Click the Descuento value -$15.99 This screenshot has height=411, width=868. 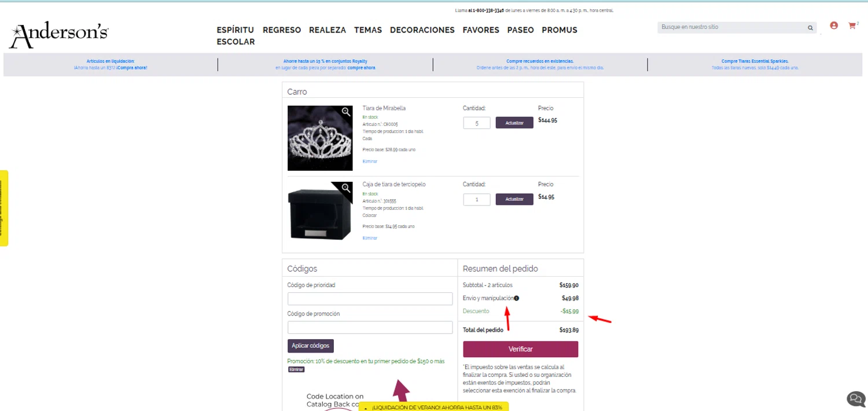(569, 311)
